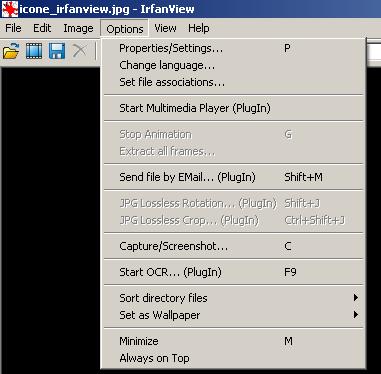Expand the Sort directory files submenu
Viewport: 381px width, 374px height.
(x=233, y=298)
